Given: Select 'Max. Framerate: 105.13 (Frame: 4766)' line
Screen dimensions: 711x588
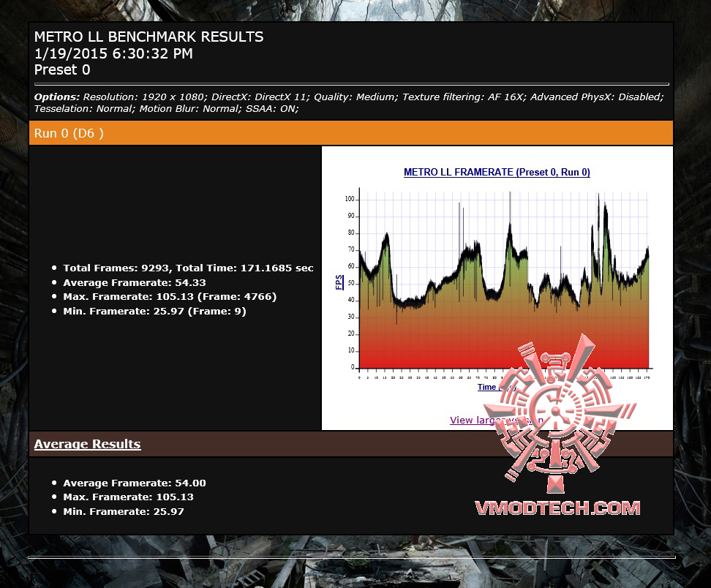Looking at the screenshot, I should click(170, 296).
